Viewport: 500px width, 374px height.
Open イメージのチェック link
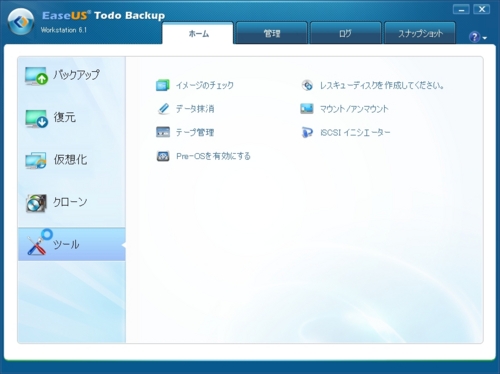click(x=205, y=85)
